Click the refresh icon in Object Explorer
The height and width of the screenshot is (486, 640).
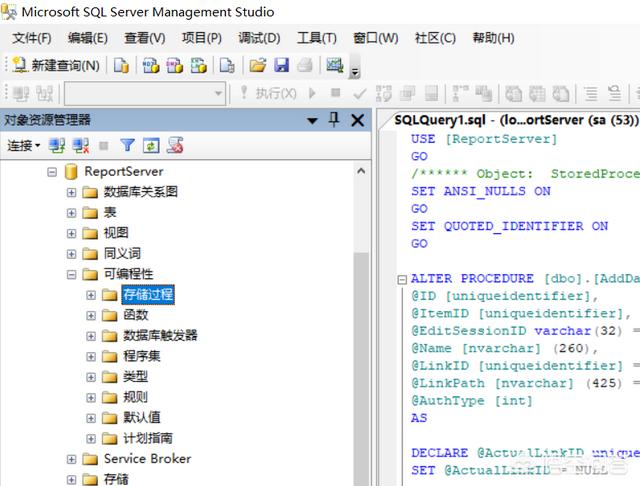point(151,145)
